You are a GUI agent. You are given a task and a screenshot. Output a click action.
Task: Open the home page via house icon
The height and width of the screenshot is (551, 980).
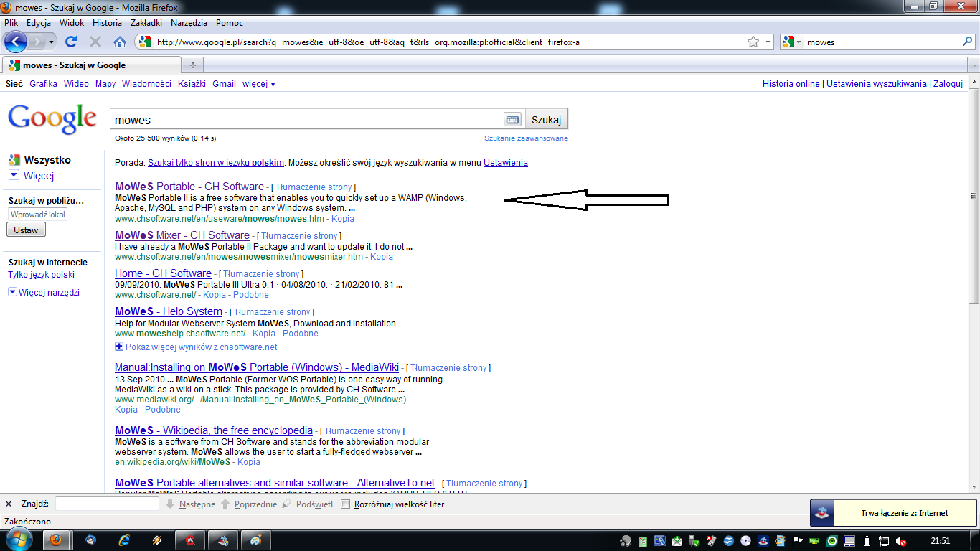click(120, 42)
